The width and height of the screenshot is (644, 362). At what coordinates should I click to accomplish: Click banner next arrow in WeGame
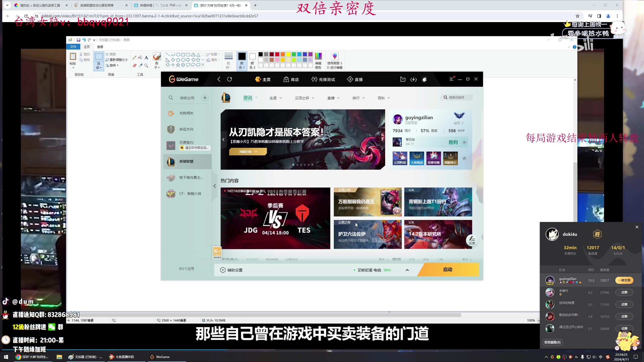coord(382,139)
